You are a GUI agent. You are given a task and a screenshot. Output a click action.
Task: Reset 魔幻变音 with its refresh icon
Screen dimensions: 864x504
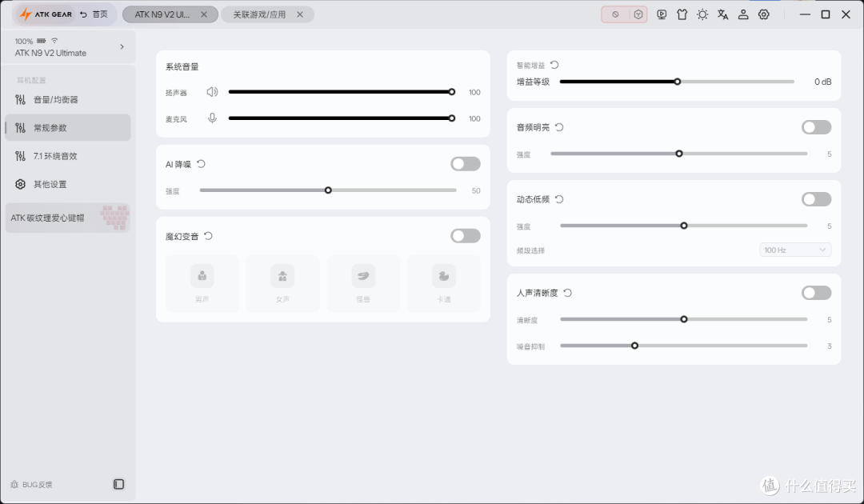(x=208, y=236)
